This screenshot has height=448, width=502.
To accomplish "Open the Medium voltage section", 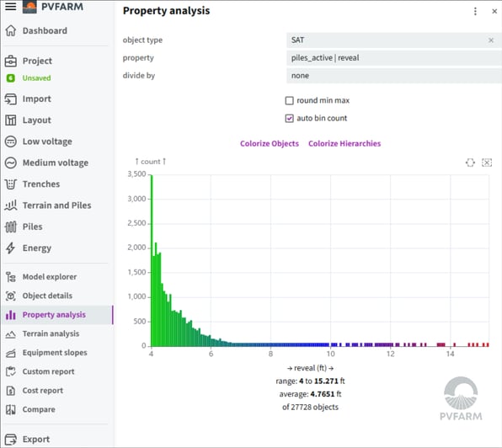I will [x=56, y=163].
